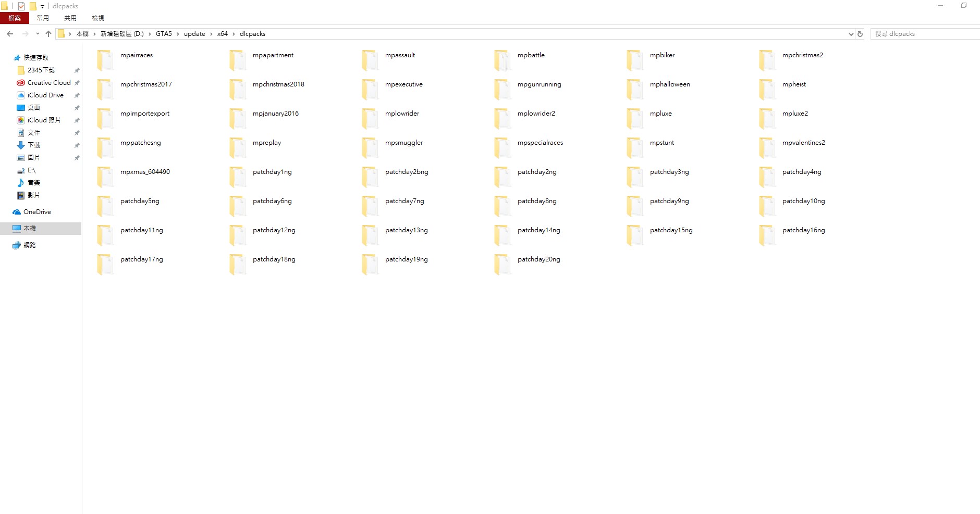Select the mplowrider2 folder icon
Viewport: 980px width, 514px height.
[x=503, y=119]
